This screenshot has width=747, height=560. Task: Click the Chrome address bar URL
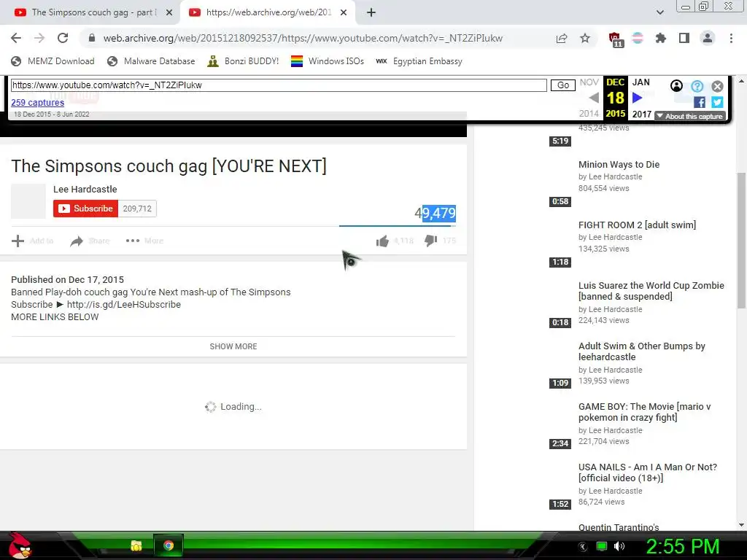[303, 38]
